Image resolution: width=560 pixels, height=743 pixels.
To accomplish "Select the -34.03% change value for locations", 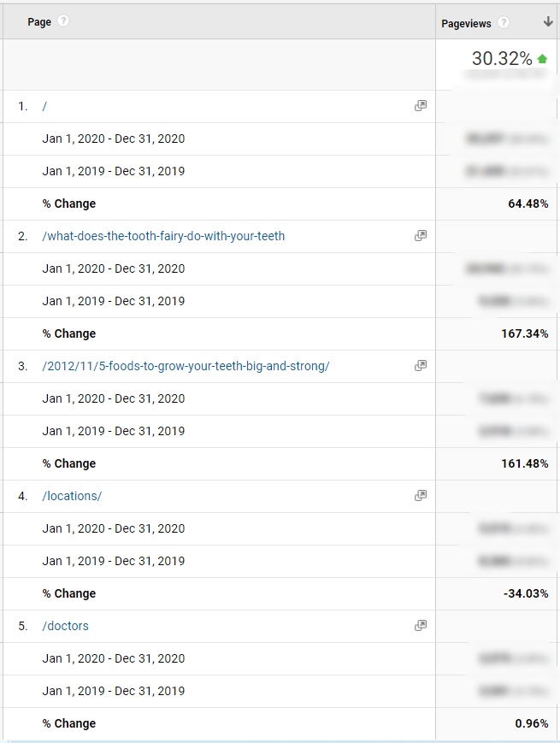I will click(x=526, y=593).
